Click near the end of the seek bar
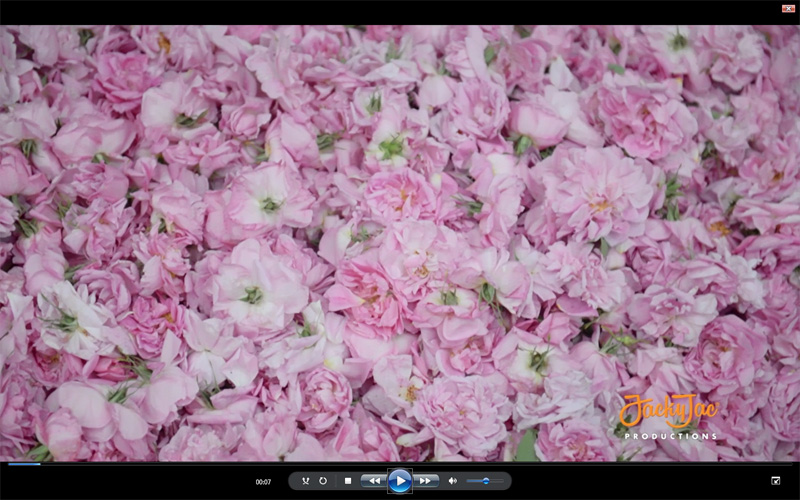Image resolution: width=800 pixels, height=500 pixels. point(780,464)
